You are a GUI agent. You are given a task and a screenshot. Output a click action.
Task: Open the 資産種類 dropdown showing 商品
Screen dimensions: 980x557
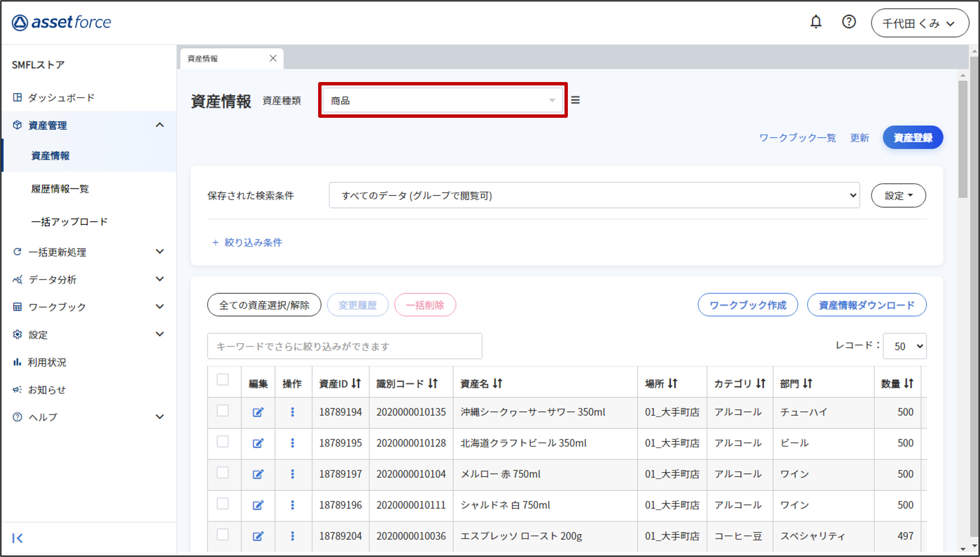pos(442,100)
